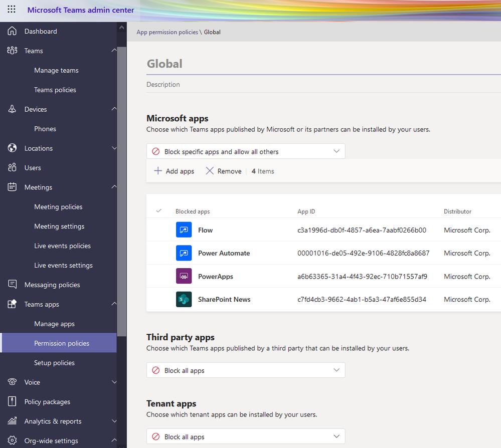Open the Microsoft apps policy dropdown
The width and height of the screenshot is (501, 448).
point(246,151)
